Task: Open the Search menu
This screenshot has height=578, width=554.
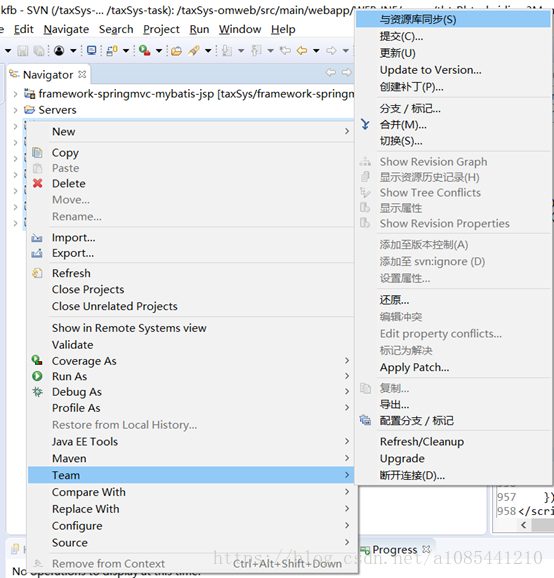Action: coord(116,29)
